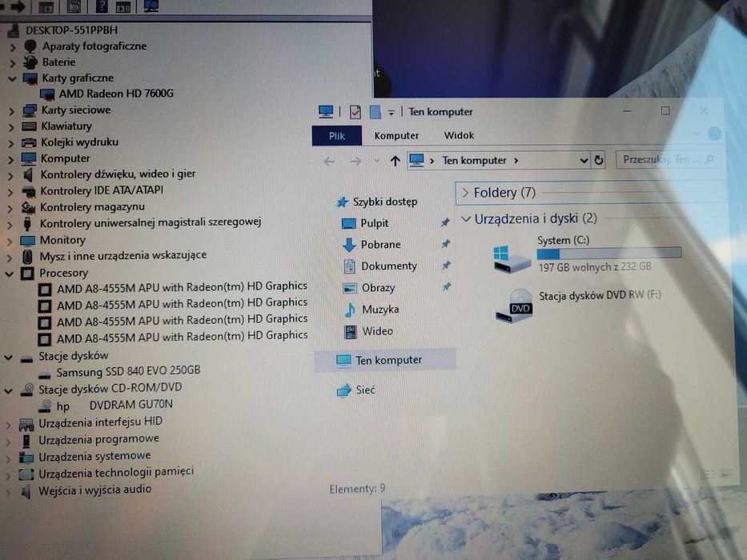Collapse the Procesory category
The width and height of the screenshot is (747, 560).
[x=9, y=274]
